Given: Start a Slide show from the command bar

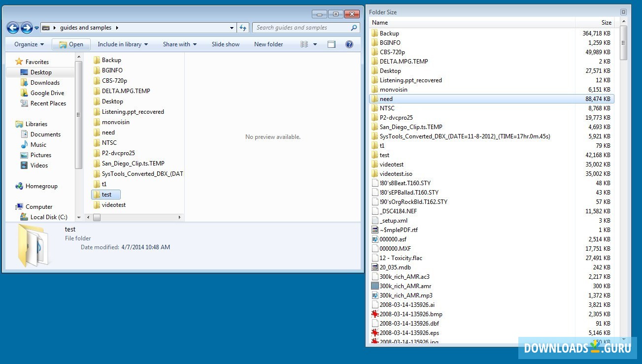Looking at the screenshot, I should (225, 44).
